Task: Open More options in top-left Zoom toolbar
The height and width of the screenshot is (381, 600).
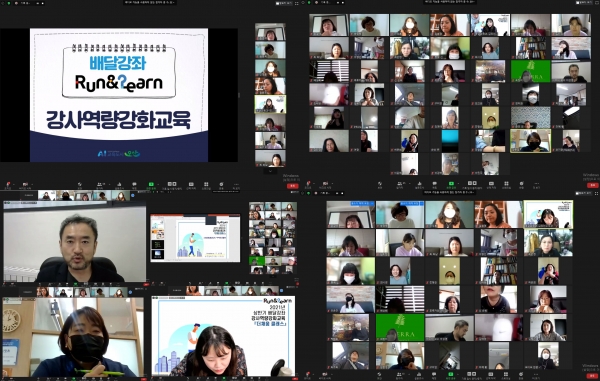Action: click(236, 186)
